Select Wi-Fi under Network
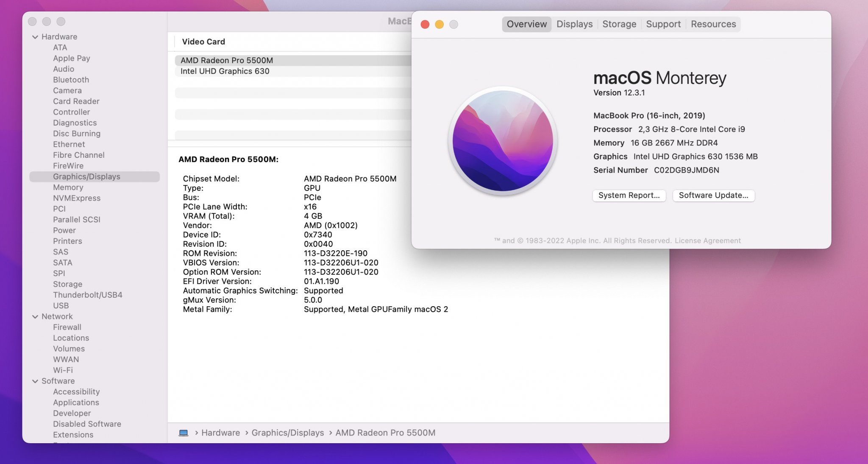 point(63,370)
